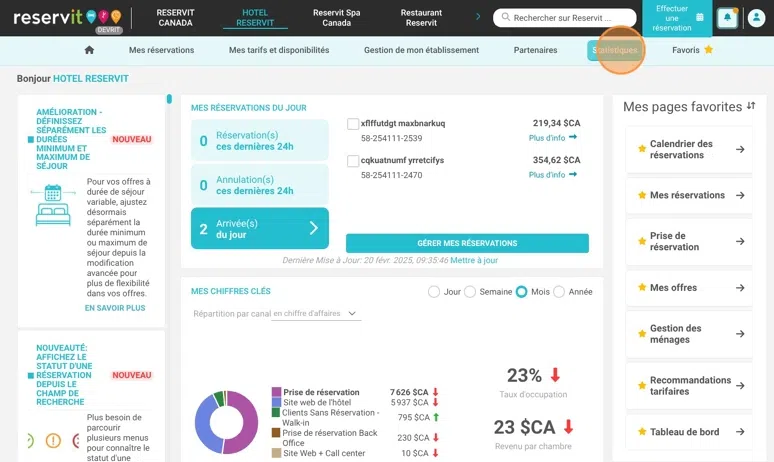Click arrow on Prise de réservation card
This screenshot has height=462, width=774.
tap(740, 241)
